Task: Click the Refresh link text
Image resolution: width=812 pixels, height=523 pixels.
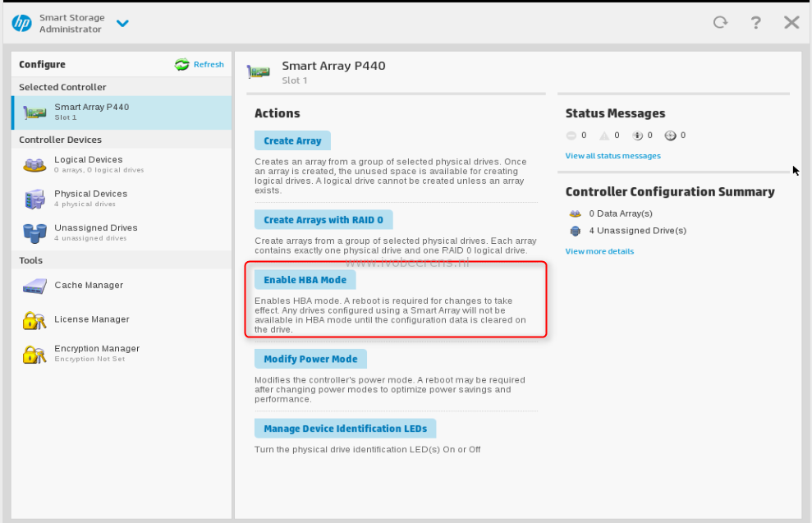Action: (x=209, y=64)
